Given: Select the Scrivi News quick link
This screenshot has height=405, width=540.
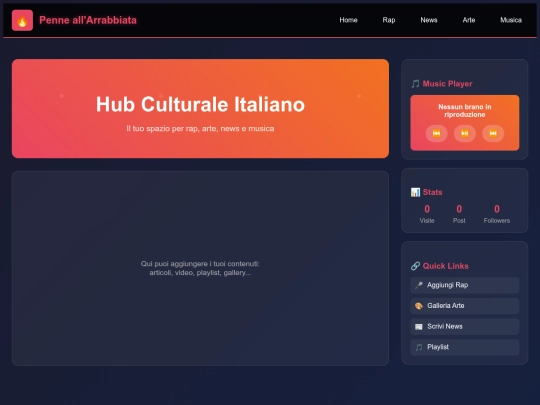Looking at the screenshot, I should pyautogui.click(x=465, y=326).
